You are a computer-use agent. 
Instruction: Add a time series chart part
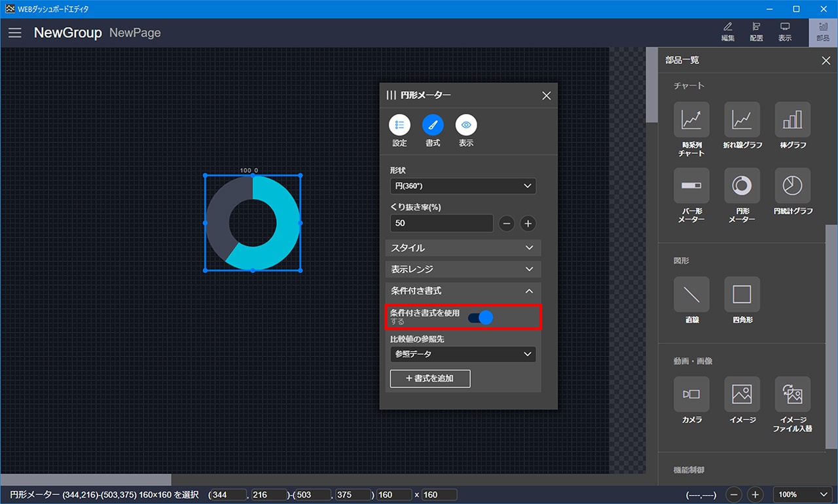[x=691, y=120]
